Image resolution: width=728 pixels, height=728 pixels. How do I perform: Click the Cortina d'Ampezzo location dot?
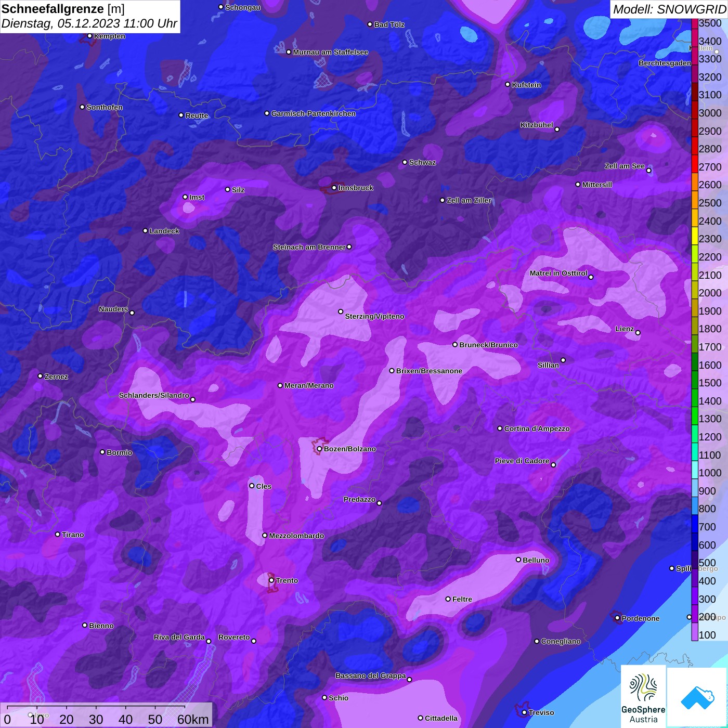tap(500, 428)
